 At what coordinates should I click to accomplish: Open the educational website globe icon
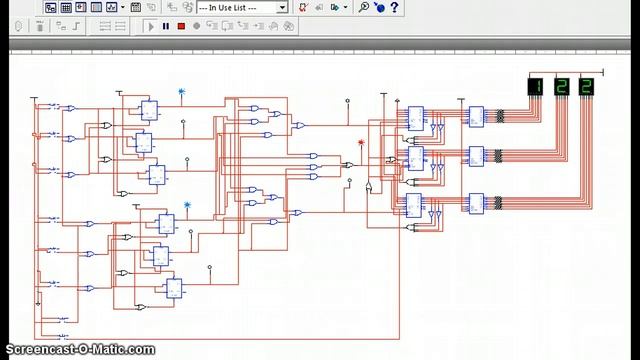(x=379, y=7)
